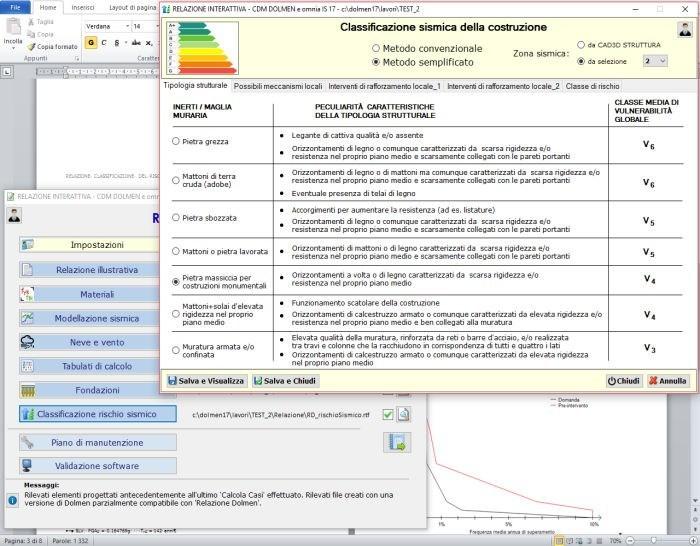This screenshot has height=546, width=700.
Task: Click the export report notebook icon
Action: (397, 442)
